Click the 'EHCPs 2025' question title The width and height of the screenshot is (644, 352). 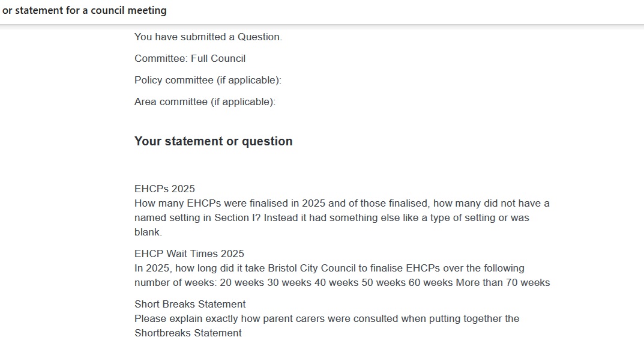pos(164,189)
